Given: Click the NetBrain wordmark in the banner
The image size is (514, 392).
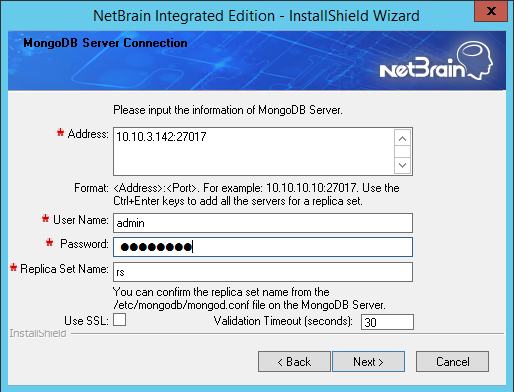Looking at the screenshot, I should [x=422, y=68].
